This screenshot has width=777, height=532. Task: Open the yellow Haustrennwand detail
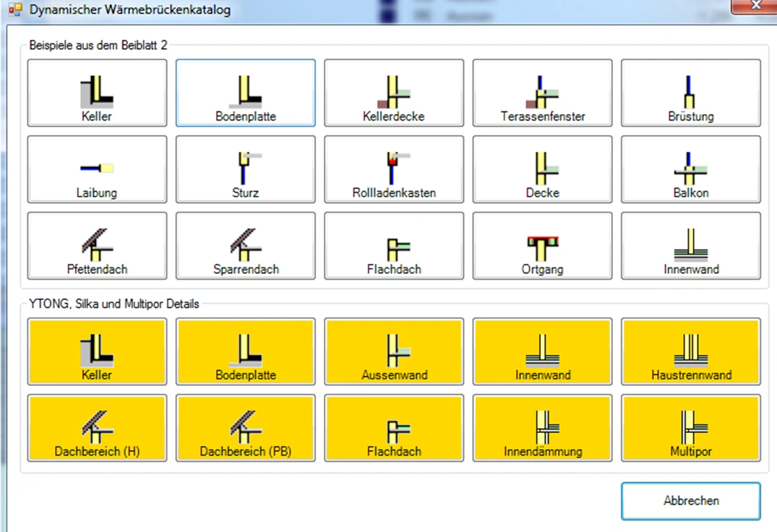coord(691,352)
